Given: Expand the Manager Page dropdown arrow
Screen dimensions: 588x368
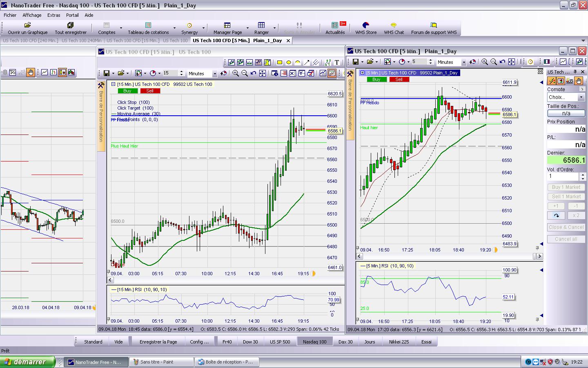Looking at the screenshot, I should pos(247,28).
